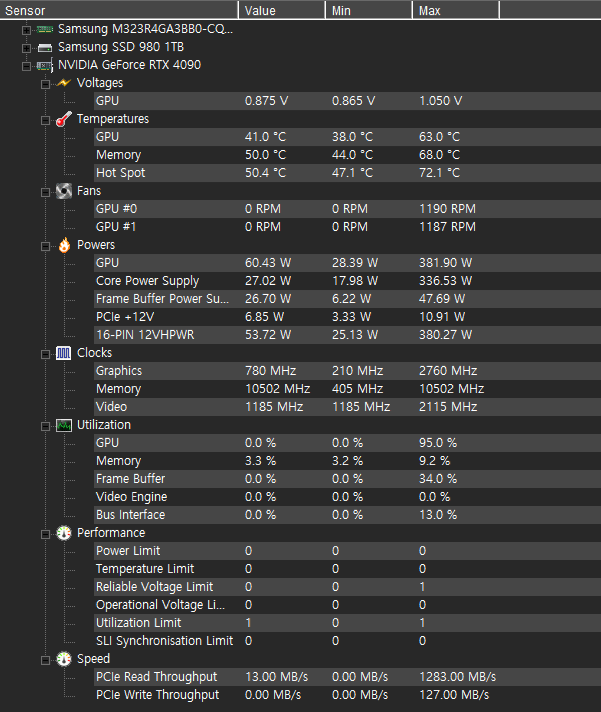The image size is (601, 712).
Task: Collapse the Fans group
Action: click(x=45, y=193)
